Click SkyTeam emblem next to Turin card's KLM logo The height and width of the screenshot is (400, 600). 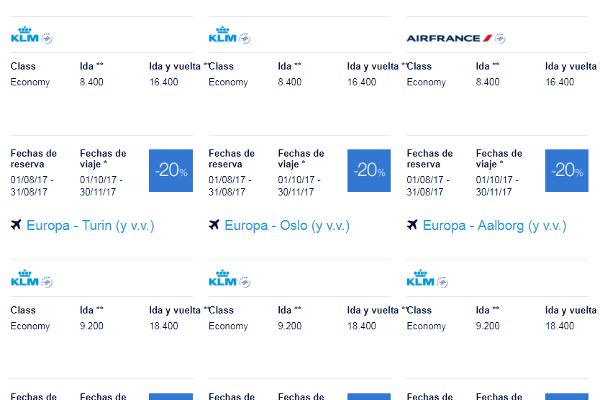(47, 282)
